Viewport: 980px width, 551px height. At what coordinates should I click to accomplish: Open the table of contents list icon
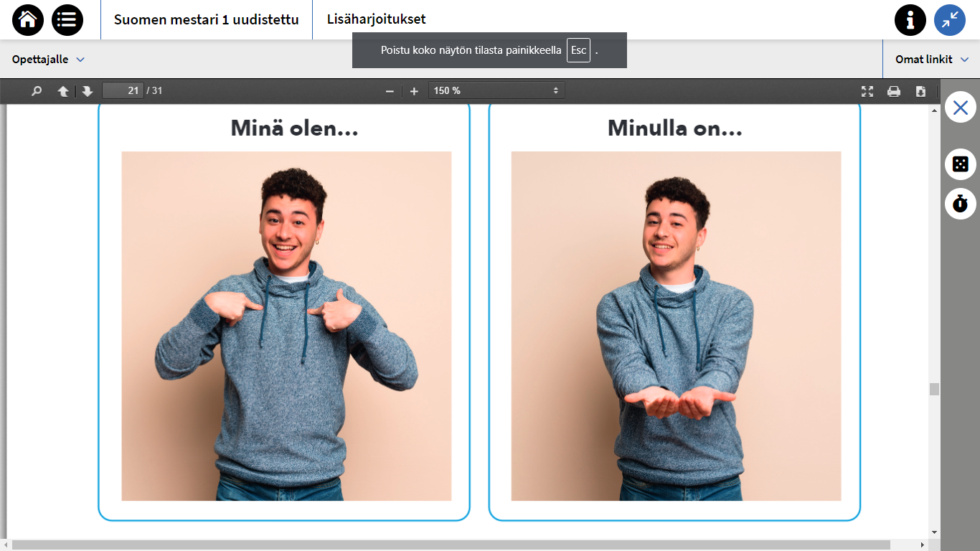pyautogui.click(x=67, y=20)
